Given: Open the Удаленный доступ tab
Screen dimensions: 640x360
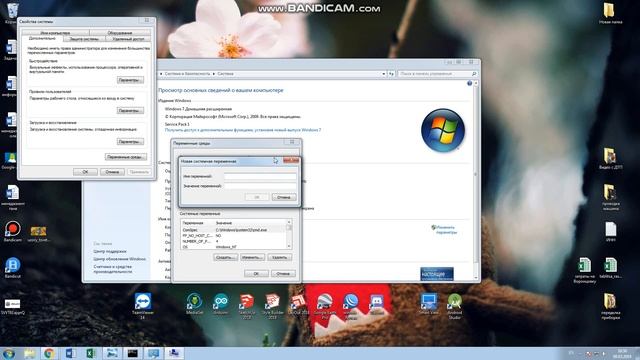Looking at the screenshot, I should [128, 39].
